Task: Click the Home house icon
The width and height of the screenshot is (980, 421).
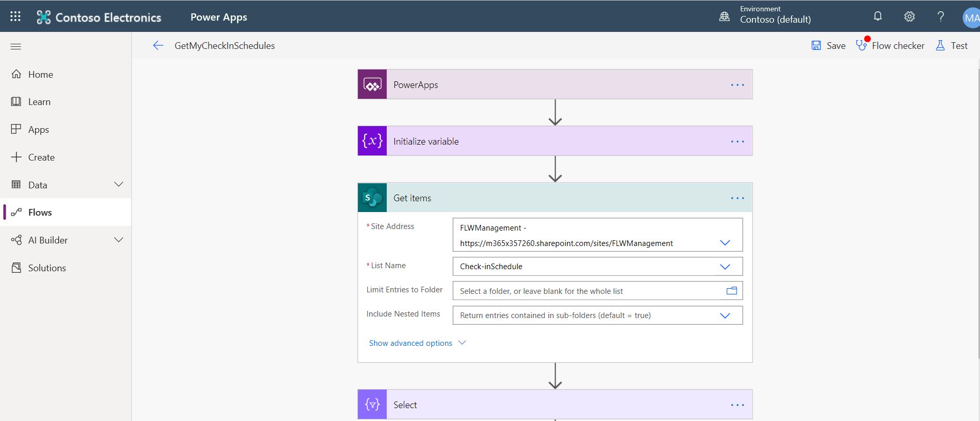Action: click(16, 74)
